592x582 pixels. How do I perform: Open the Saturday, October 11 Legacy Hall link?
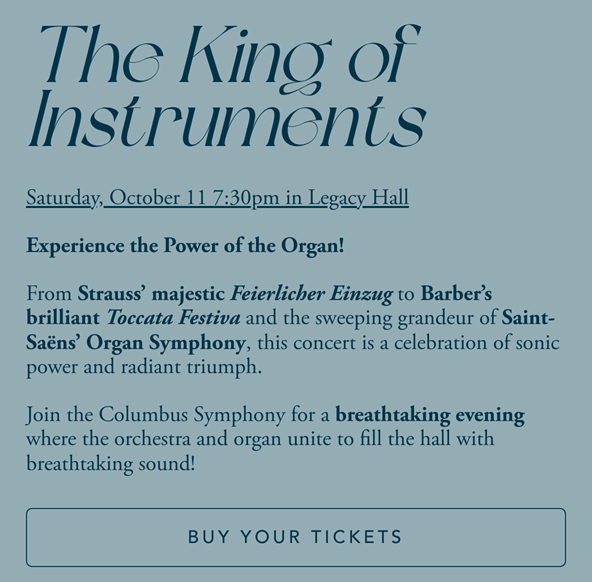coord(217,198)
